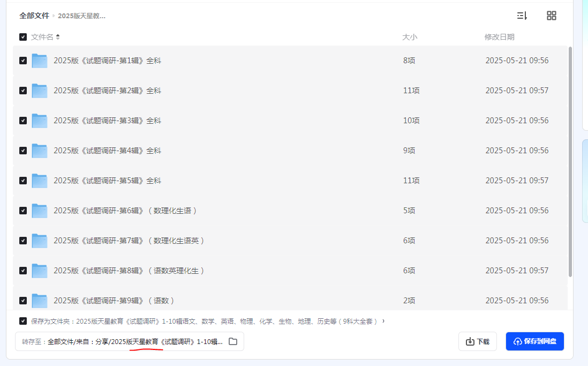Viewport: 588px width, 366px height.
Task: Sort by 文件名 column arrow
Action: (58, 37)
